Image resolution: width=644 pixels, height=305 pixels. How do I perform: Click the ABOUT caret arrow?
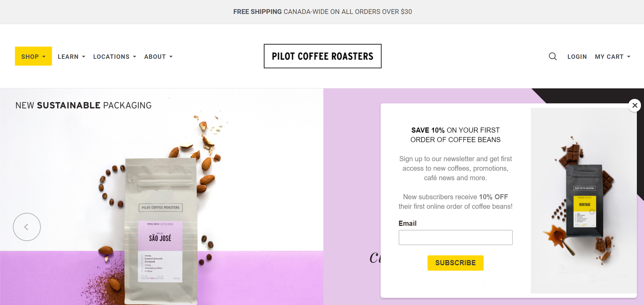pos(171,57)
